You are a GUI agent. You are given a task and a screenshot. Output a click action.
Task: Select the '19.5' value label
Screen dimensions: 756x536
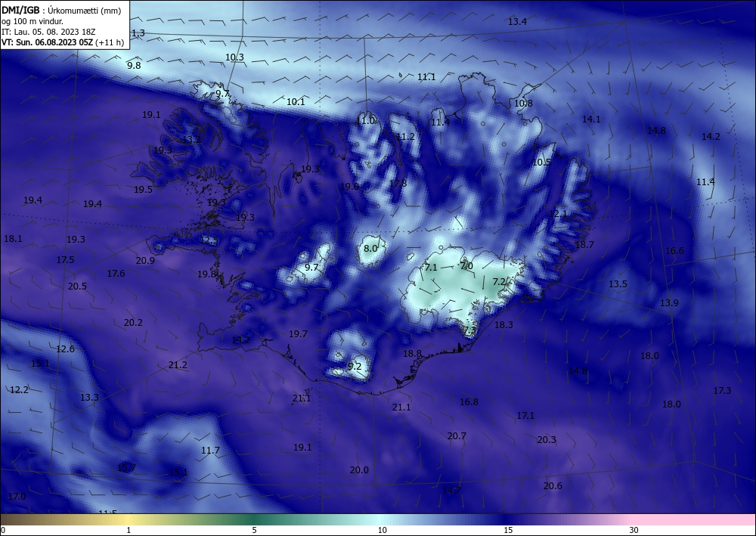pyautogui.click(x=143, y=190)
